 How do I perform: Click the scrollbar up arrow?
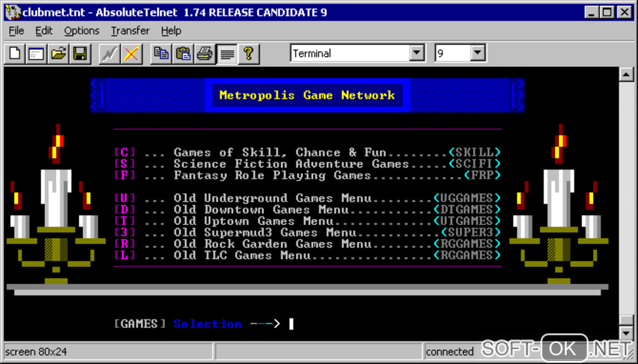(625, 74)
